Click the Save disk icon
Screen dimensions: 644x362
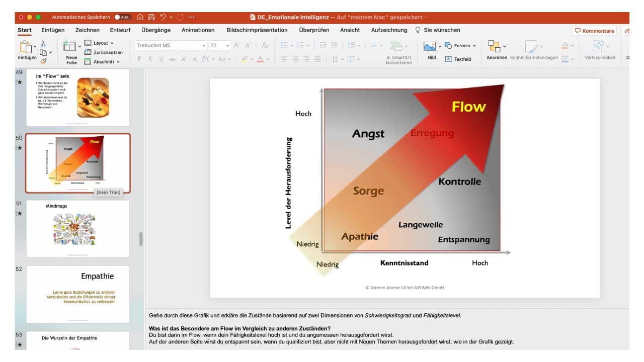click(x=151, y=17)
